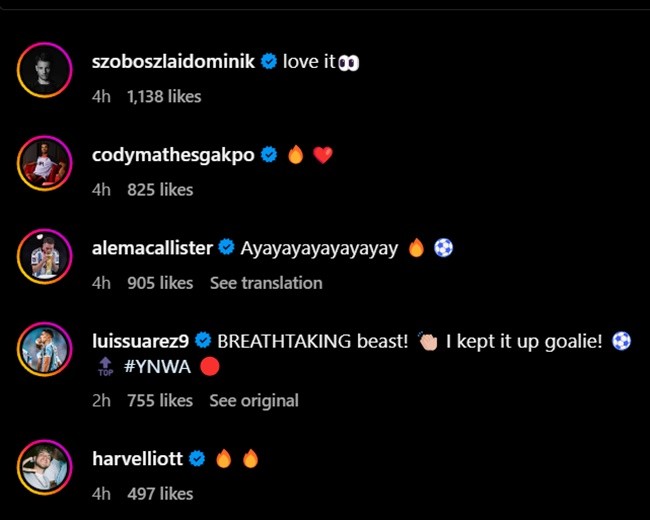Click verified badge next to alemacallister
650x520 pixels.
click(227, 248)
